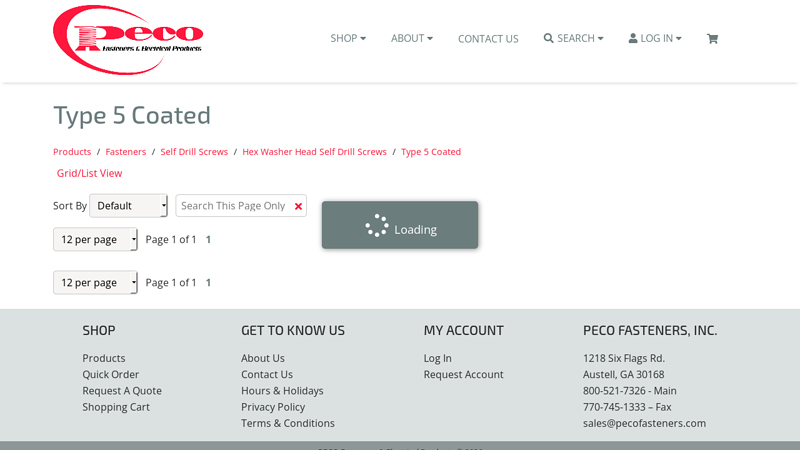The image size is (800, 450).
Task: Open Quick Order footer link
Action: [x=111, y=375]
